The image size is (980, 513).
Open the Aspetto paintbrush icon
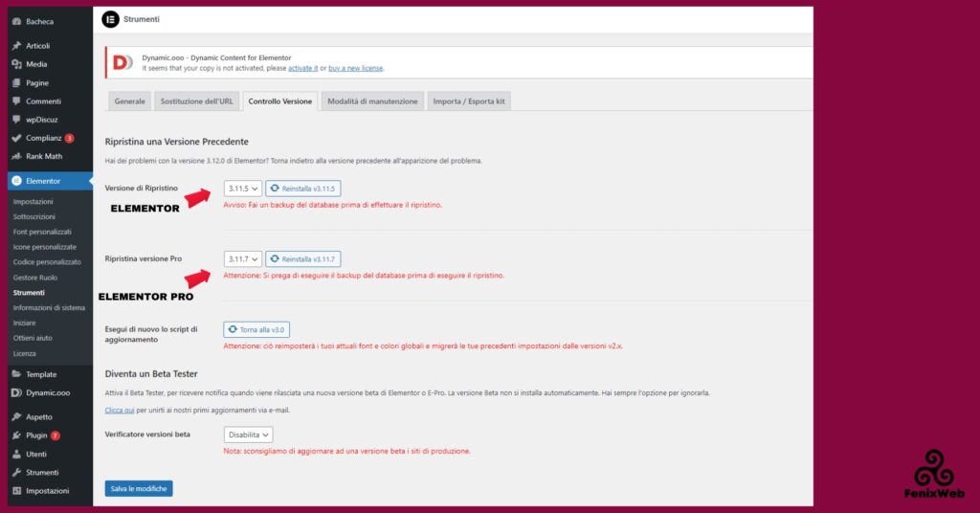(17, 417)
